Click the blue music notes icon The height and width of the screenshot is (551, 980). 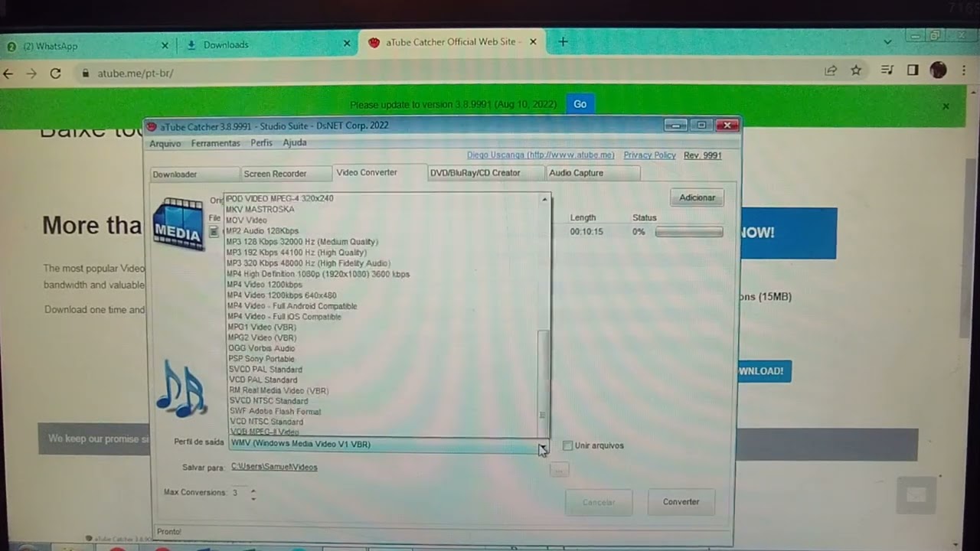[181, 389]
